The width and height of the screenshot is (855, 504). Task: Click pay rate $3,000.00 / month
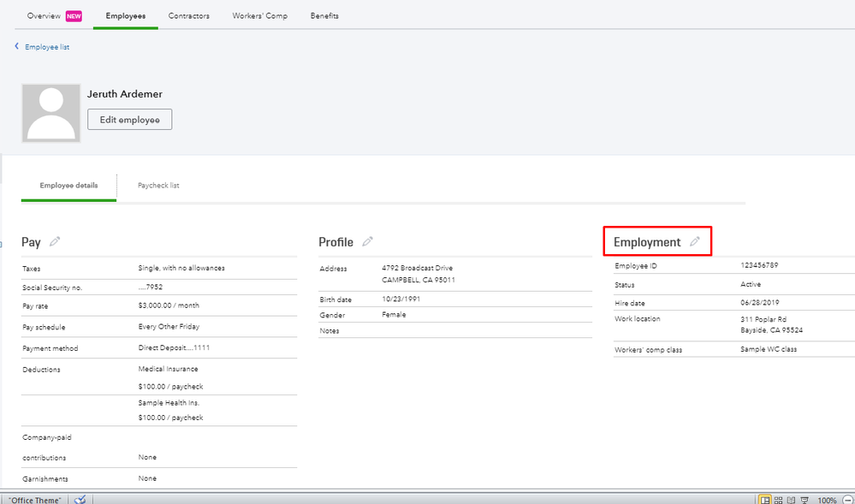[x=169, y=305]
